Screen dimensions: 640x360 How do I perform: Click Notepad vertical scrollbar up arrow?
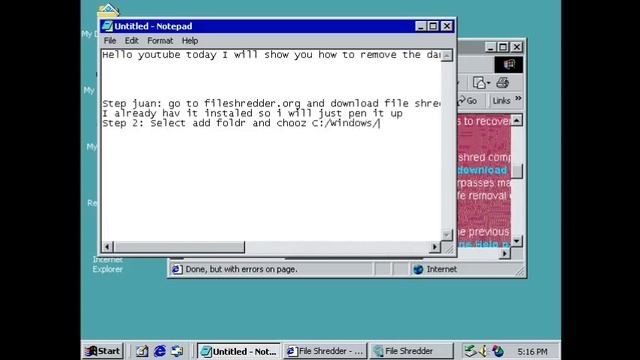pos(447,55)
